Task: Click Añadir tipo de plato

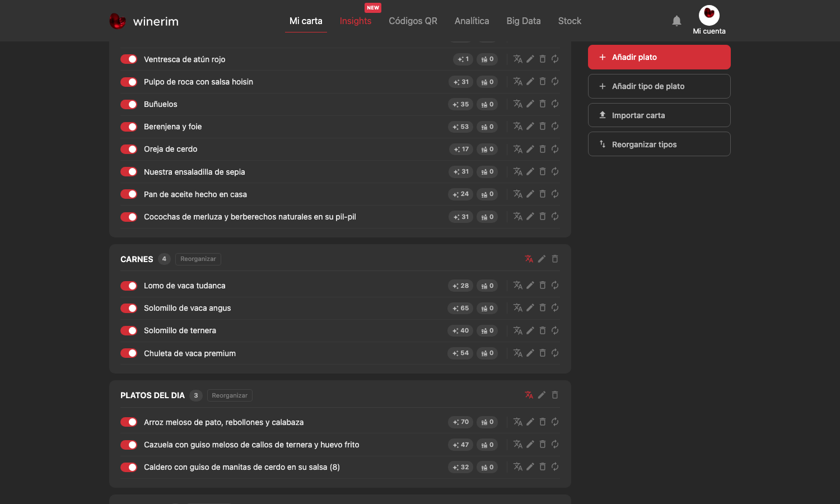Action: tap(659, 86)
